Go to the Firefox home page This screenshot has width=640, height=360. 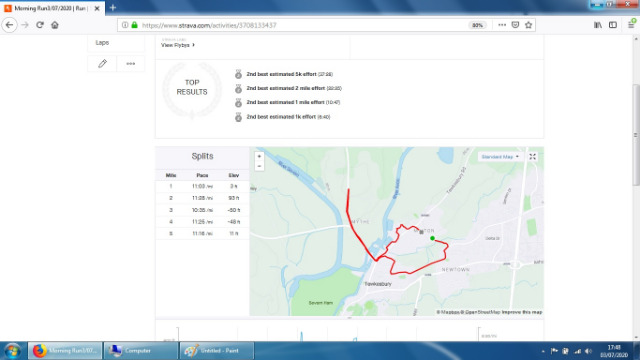click(55, 25)
